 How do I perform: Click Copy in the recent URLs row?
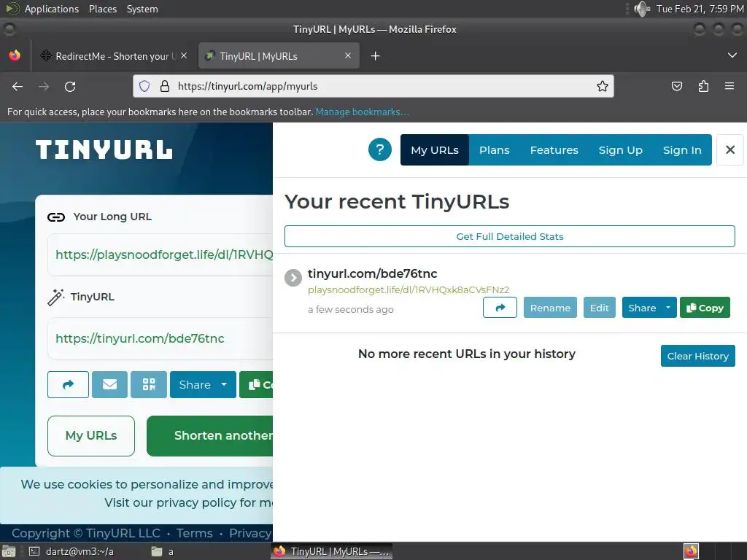pyautogui.click(x=705, y=308)
